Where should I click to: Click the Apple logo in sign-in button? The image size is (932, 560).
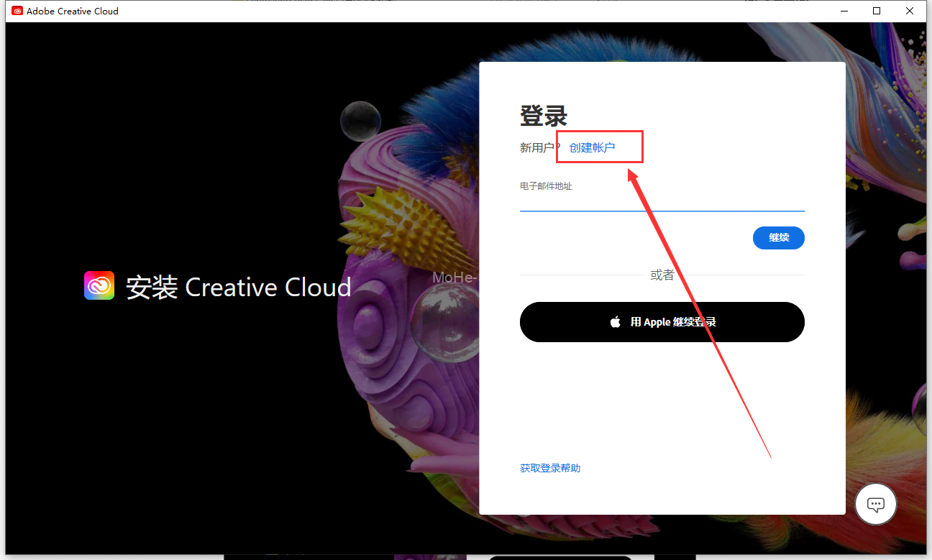click(616, 322)
